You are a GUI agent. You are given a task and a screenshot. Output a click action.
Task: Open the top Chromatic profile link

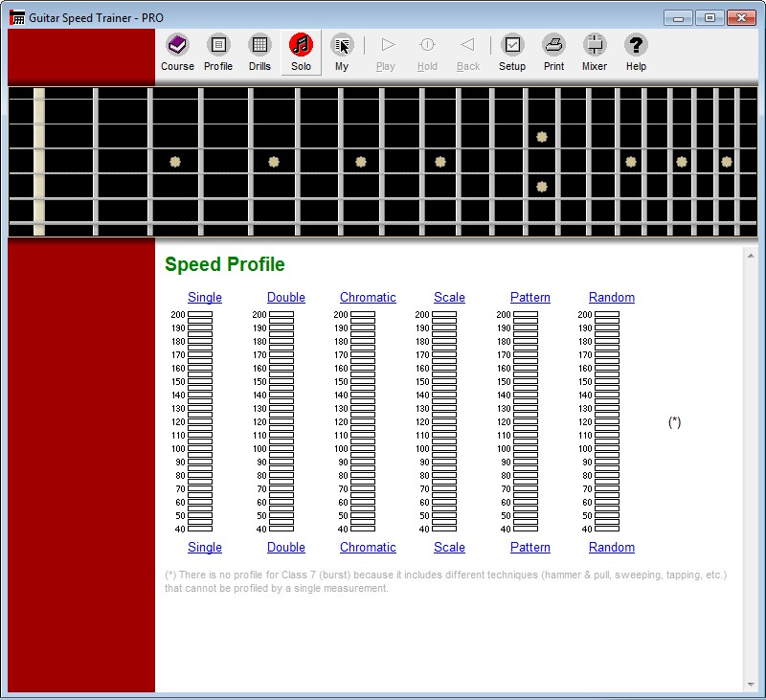click(368, 297)
